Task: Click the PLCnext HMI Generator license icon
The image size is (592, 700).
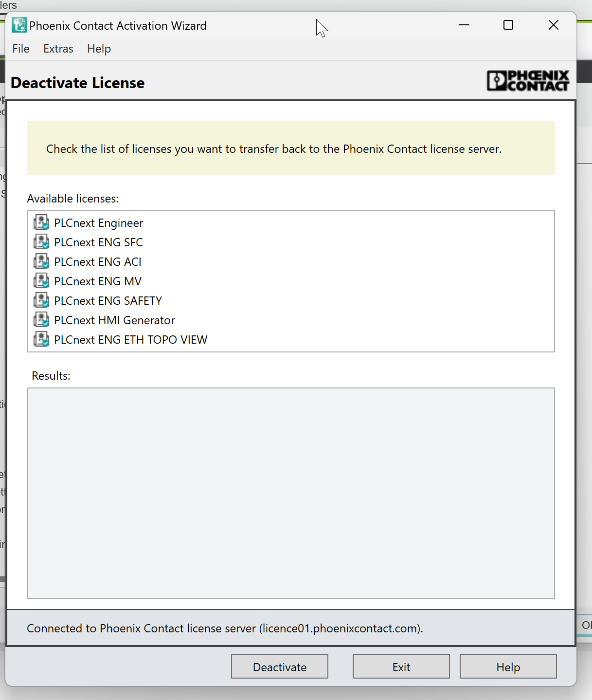Action: click(41, 320)
